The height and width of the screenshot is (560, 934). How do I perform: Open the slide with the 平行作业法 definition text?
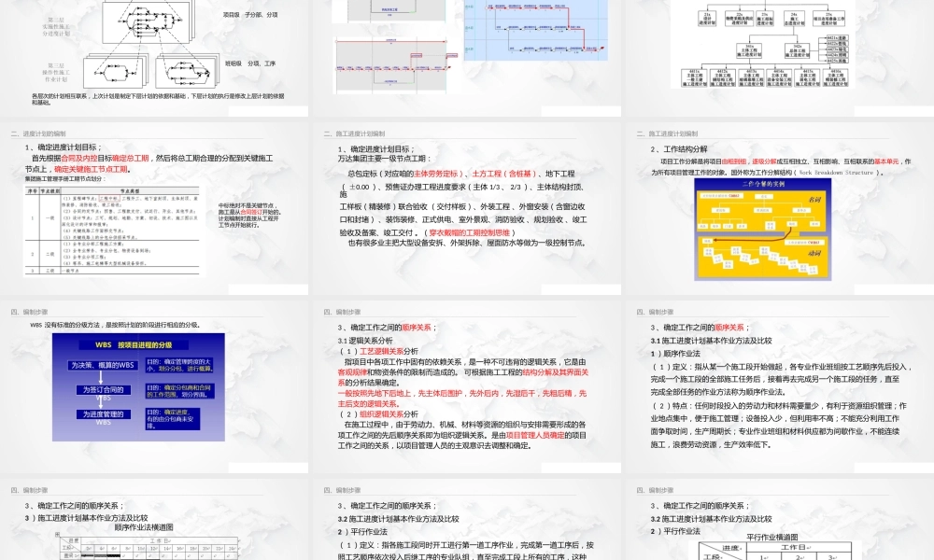tap(468, 520)
